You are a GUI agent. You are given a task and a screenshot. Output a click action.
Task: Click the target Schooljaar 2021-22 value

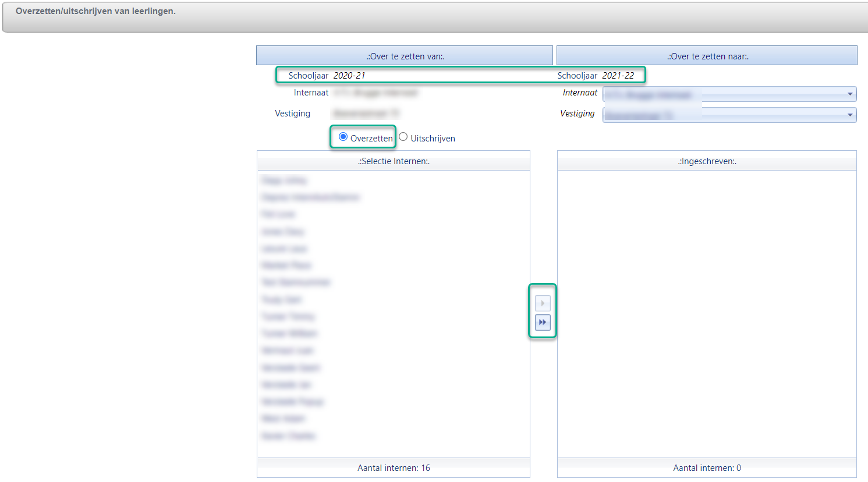point(618,76)
